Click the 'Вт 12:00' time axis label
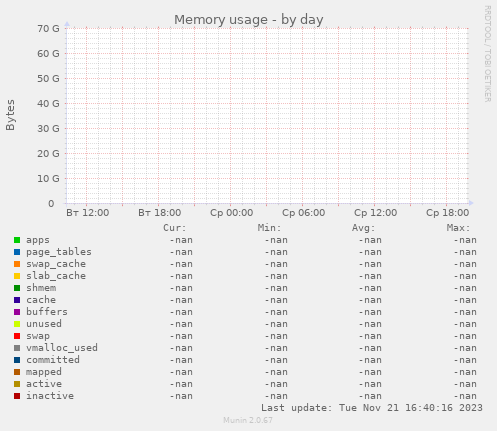Screen dimensions: 497x431 [87, 213]
